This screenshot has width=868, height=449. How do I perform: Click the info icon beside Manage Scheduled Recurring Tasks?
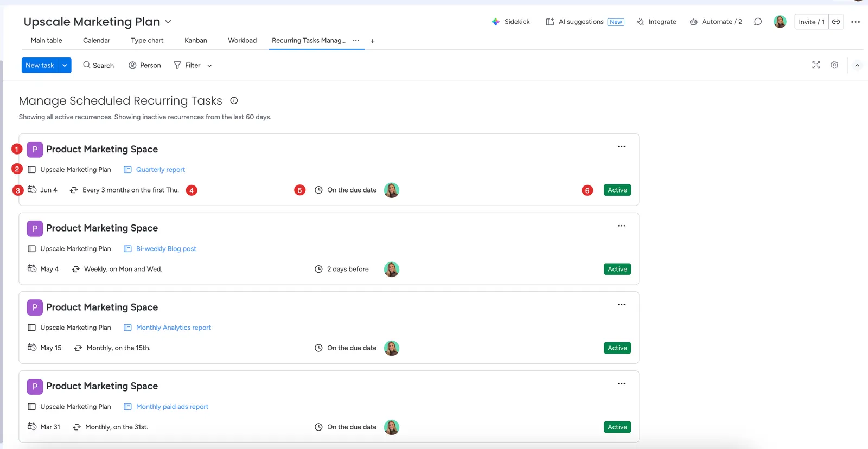click(234, 100)
